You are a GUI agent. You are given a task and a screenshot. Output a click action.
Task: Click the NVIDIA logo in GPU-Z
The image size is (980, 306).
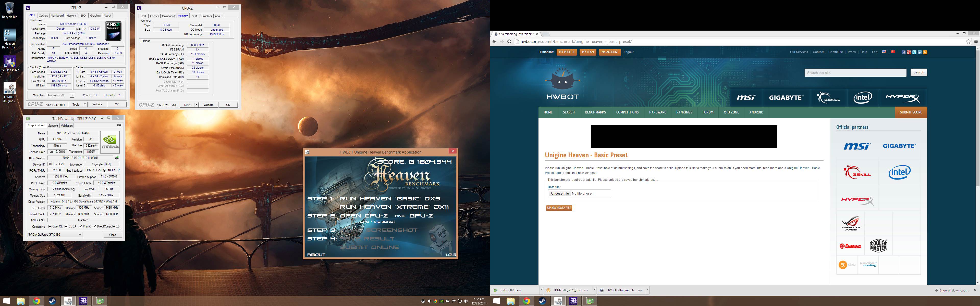(x=109, y=142)
